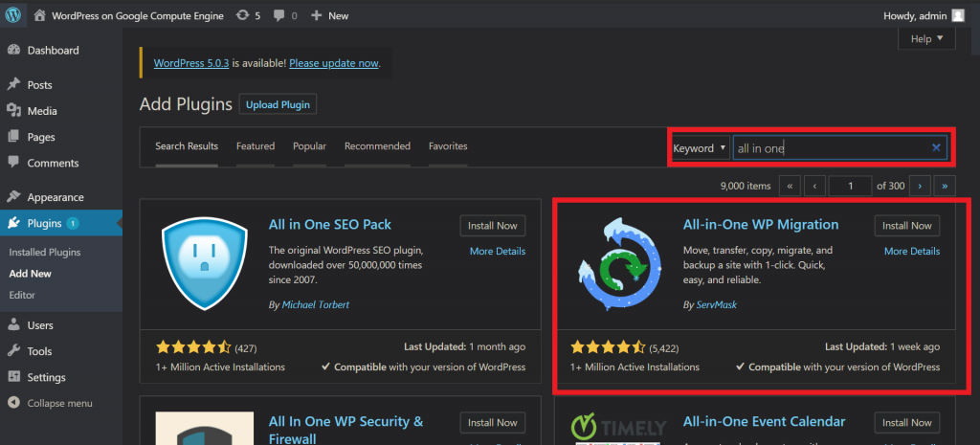Click the WordPress logo in admin bar
The height and width of the screenshot is (445, 980).
tap(13, 15)
